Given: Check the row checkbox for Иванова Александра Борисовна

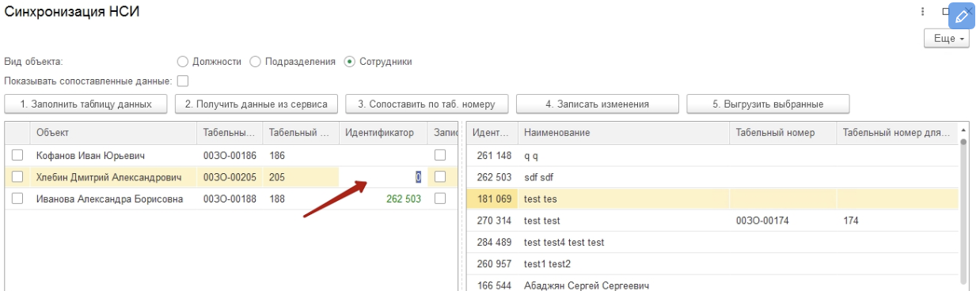Looking at the screenshot, I should click(17, 198).
